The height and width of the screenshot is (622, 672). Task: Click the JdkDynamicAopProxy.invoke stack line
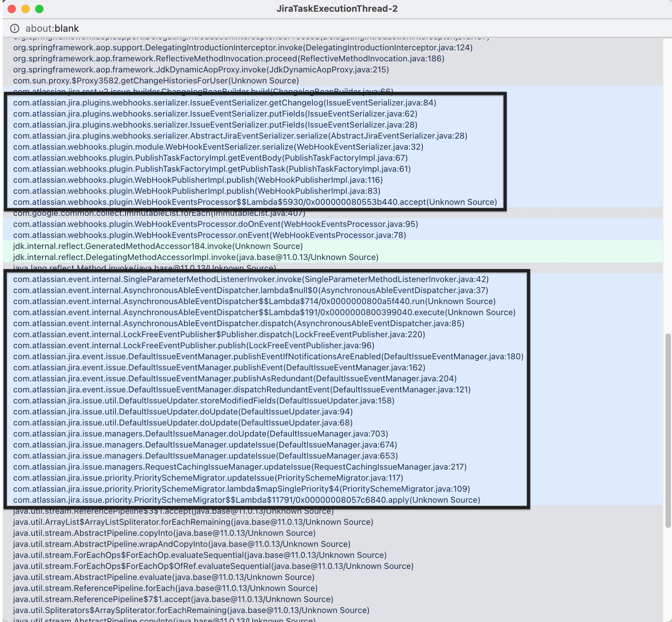(x=201, y=70)
